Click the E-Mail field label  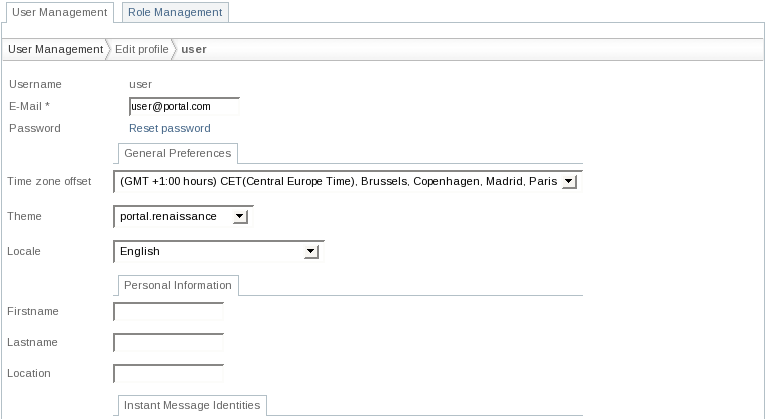coord(29,106)
